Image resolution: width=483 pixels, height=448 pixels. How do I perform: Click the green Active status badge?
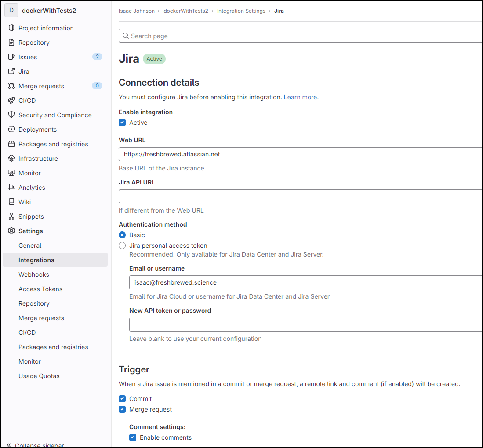point(154,58)
